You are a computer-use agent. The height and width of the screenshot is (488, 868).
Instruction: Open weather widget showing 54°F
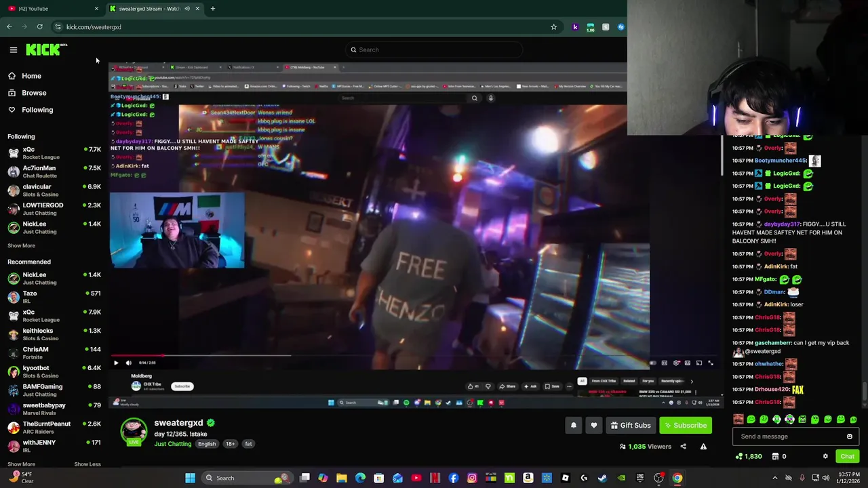tap(20, 477)
